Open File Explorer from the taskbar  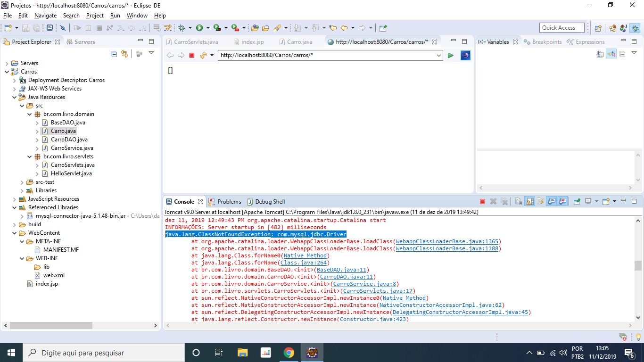pyautogui.click(x=242, y=353)
